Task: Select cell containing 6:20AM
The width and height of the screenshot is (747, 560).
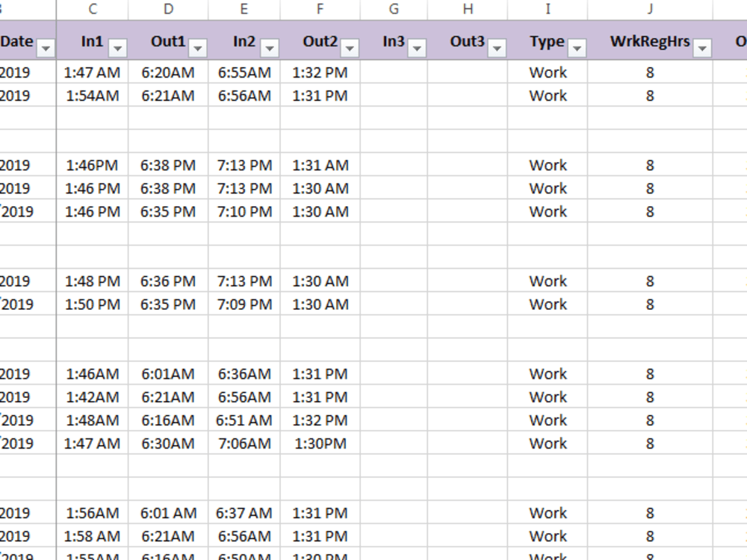Action: 168,72
